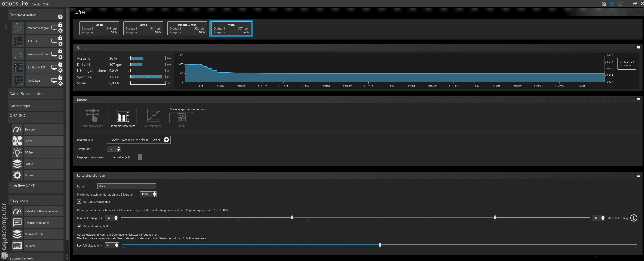Click the fan Name field Mora
Viewport: 644px width, 261px height.
(x=126, y=186)
